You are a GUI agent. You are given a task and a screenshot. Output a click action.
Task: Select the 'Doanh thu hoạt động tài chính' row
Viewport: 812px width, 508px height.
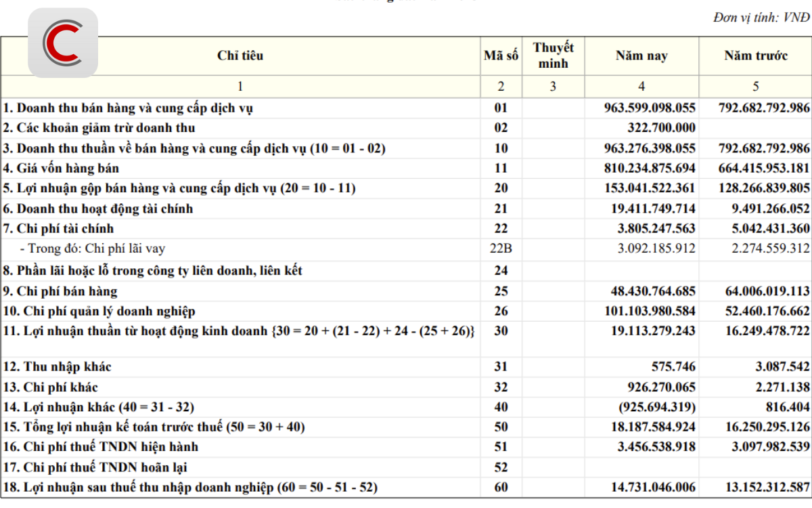(x=406, y=209)
